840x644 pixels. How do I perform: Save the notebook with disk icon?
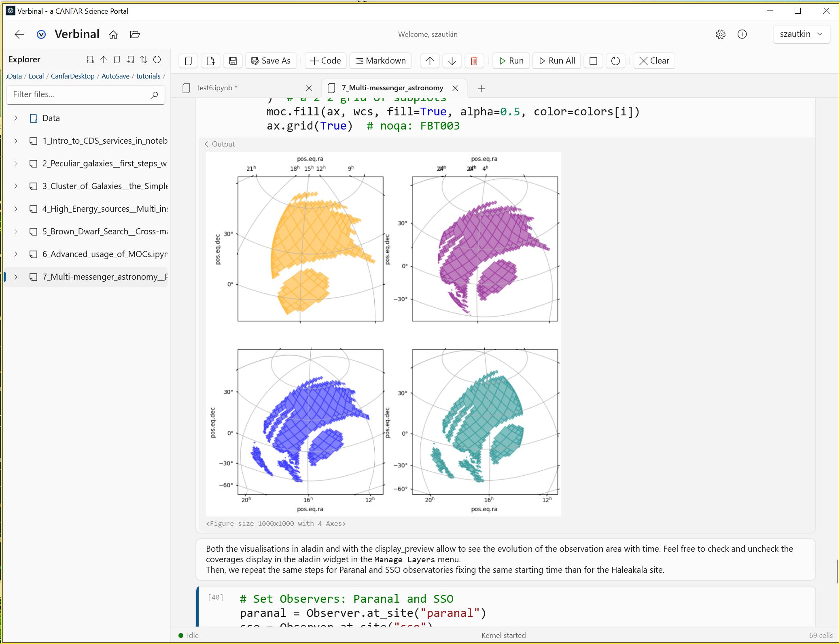click(233, 61)
